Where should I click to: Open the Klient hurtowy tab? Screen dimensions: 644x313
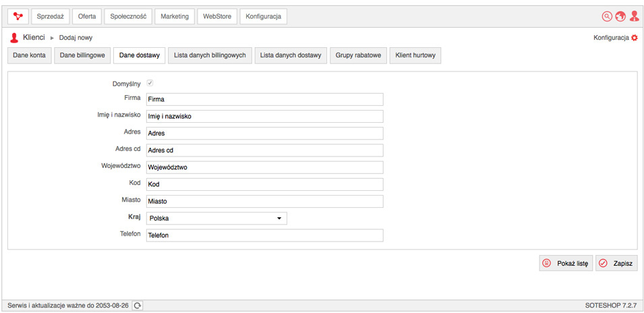(x=415, y=55)
